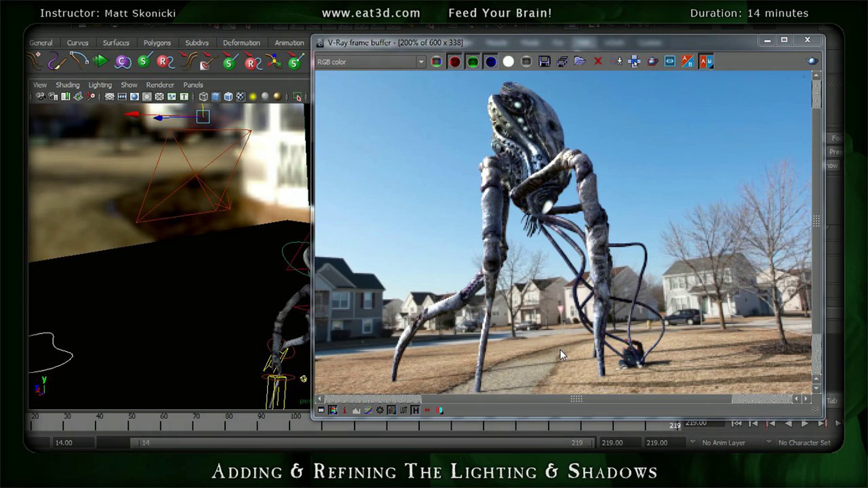This screenshot has width=868, height=488.
Task: Switch to the Surfaces shelf tab
Action: click(116, 43)
